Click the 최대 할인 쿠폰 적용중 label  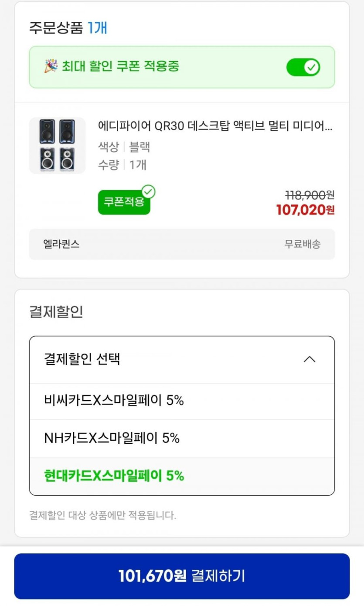point(120,66)
